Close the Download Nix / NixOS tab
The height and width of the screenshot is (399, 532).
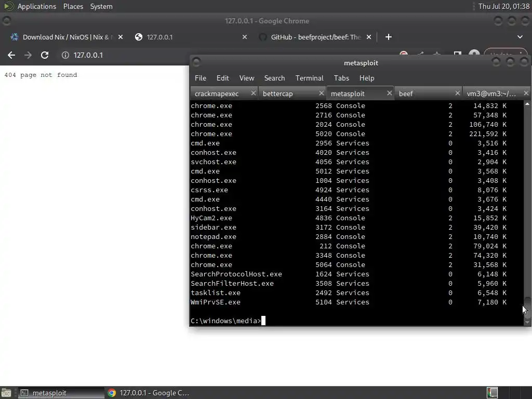[x=121, y=37]
